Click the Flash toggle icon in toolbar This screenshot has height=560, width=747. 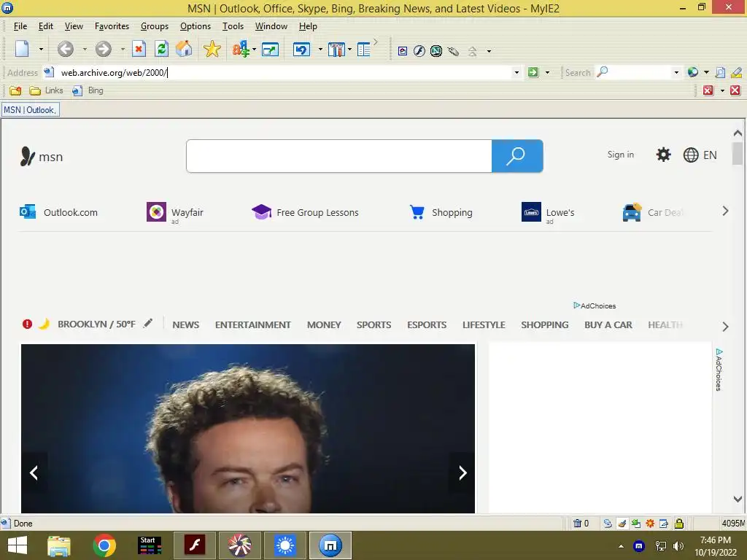pyautogui.click(x=419, y=51)
